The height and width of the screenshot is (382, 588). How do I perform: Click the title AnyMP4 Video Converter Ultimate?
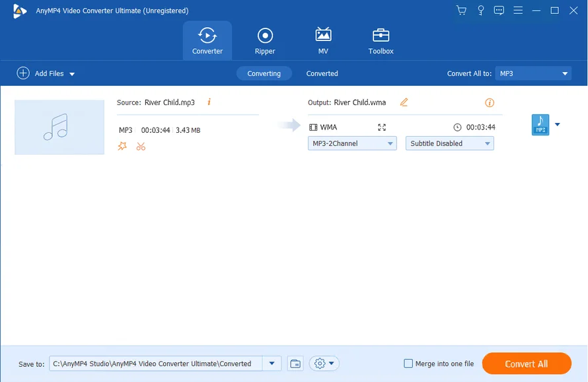point(112,11)
